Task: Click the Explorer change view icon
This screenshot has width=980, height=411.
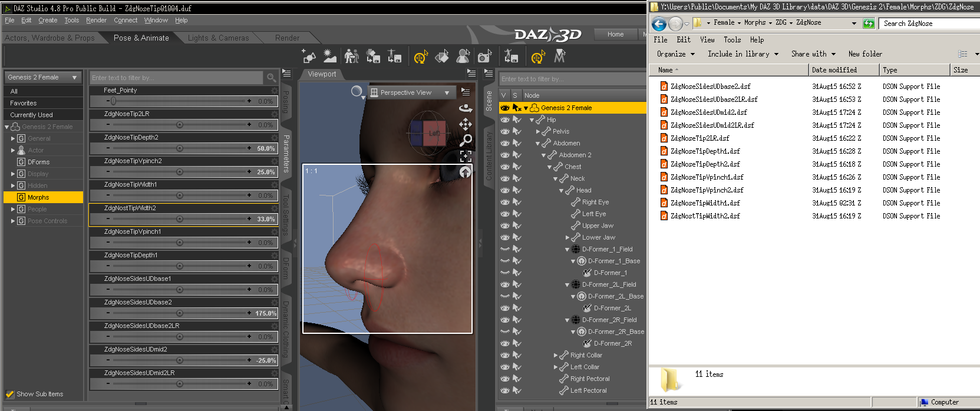Action: [x=963, y=54]
